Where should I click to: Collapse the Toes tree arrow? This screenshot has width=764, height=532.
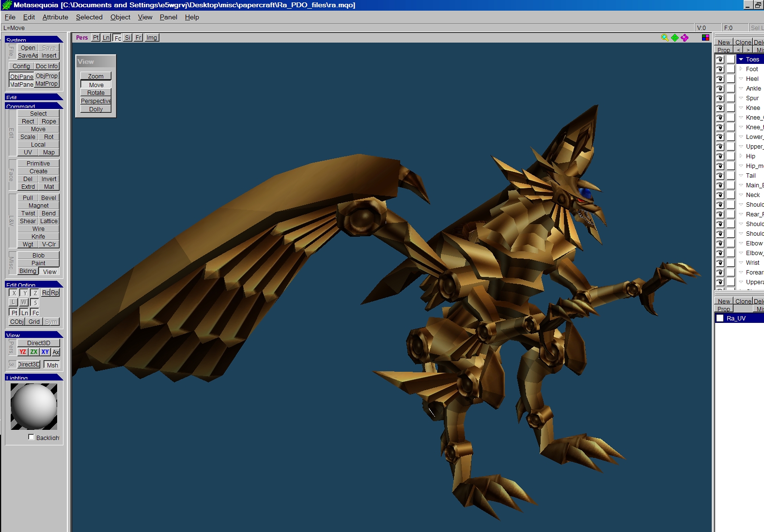pos(741,59)
